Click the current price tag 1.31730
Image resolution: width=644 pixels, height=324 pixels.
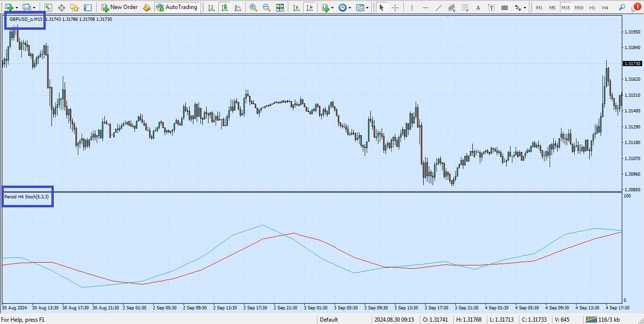coord(632,63)
